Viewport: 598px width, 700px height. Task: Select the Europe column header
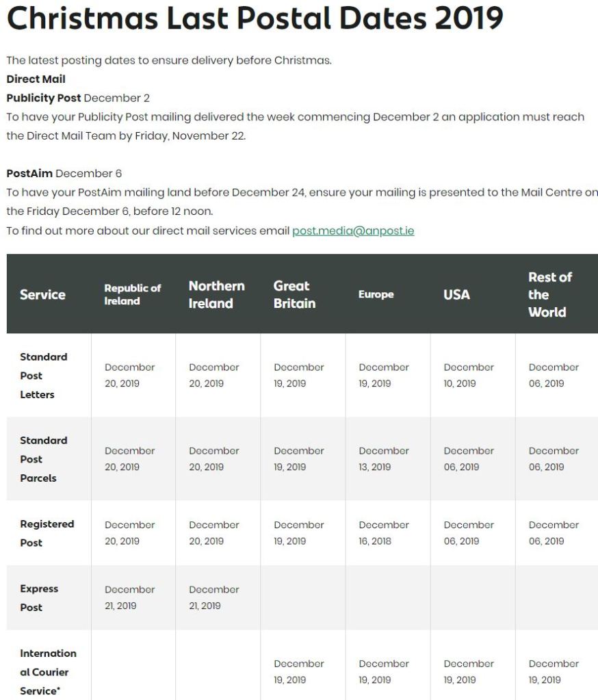[x=376, y=295]
